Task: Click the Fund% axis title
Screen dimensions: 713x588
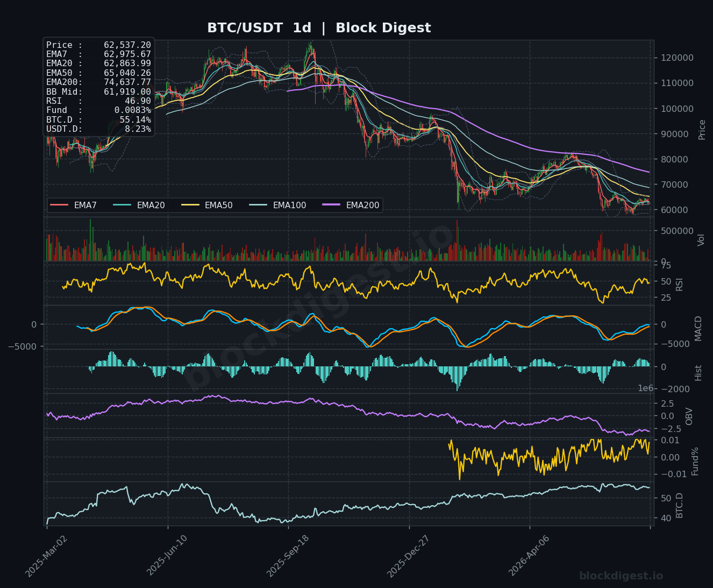Action: (x=695, y=461)
